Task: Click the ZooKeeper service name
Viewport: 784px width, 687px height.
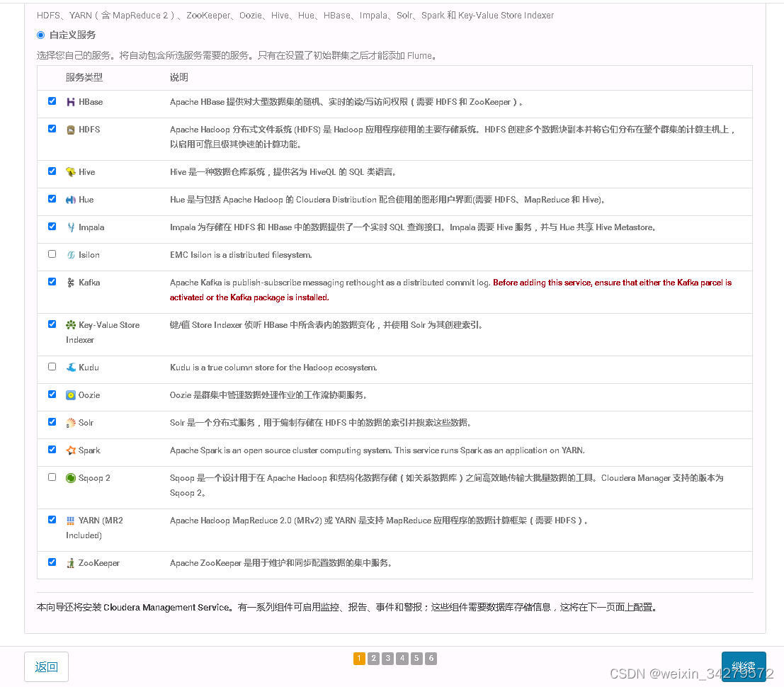Action: (99, 563)
